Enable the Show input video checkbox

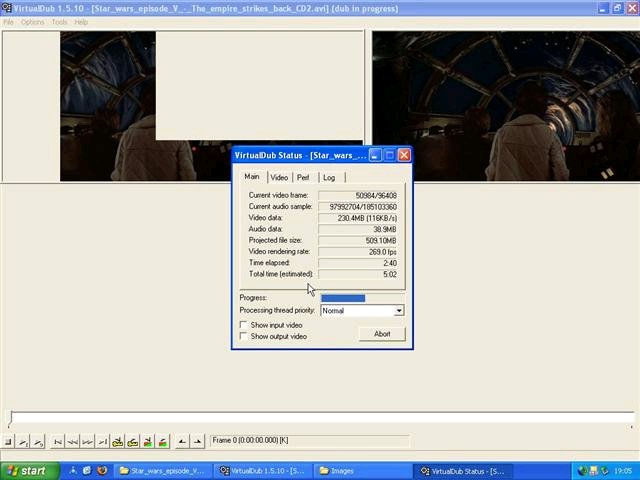pos(243,325)
